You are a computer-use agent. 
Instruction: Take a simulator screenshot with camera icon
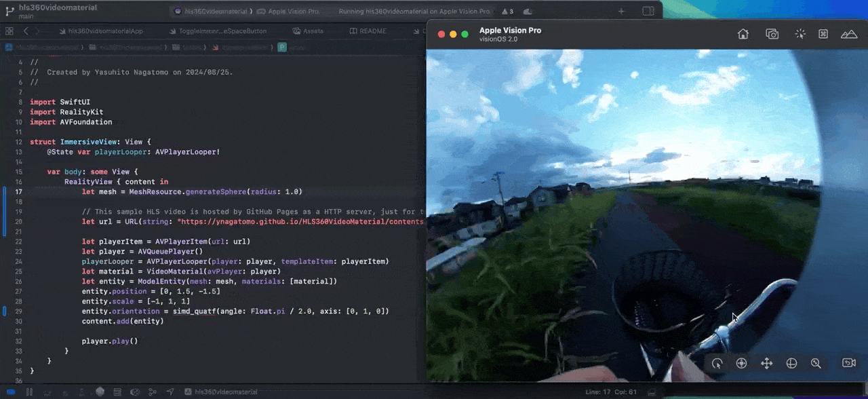coord(772,34)
